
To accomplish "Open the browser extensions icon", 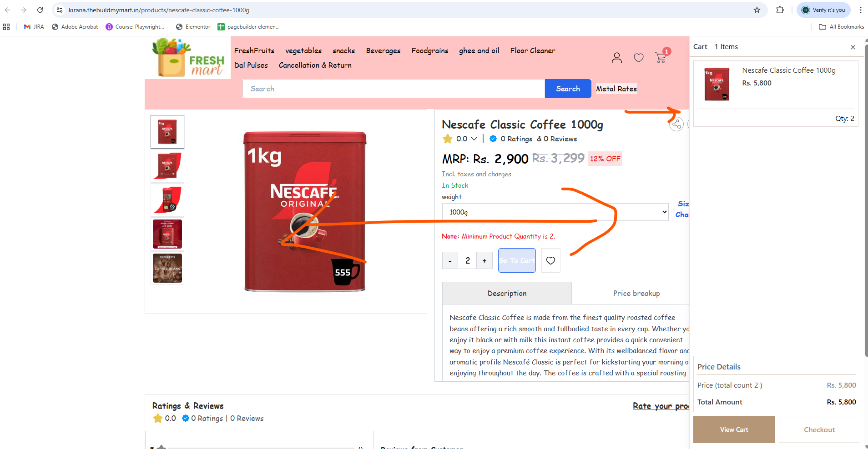I will click(x=780, y=10).
